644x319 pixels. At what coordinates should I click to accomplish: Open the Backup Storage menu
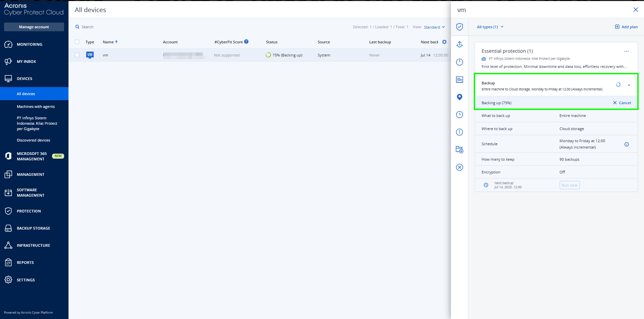coord(34,228)
